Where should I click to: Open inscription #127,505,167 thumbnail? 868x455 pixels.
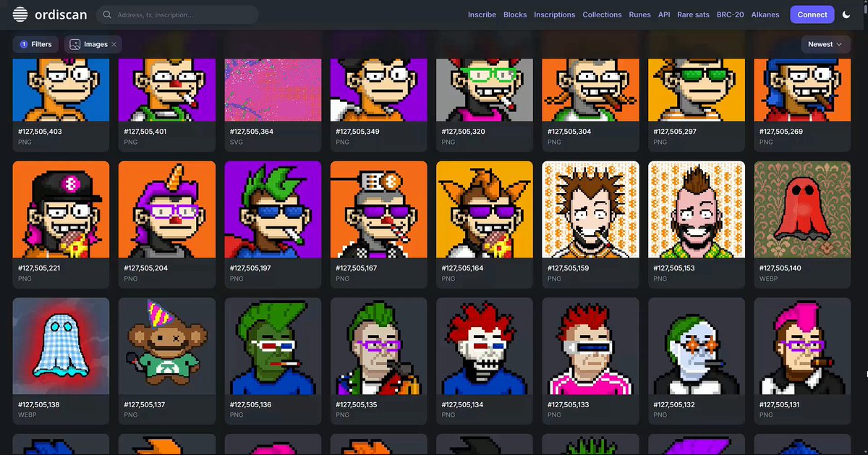(x=379, y=209)
